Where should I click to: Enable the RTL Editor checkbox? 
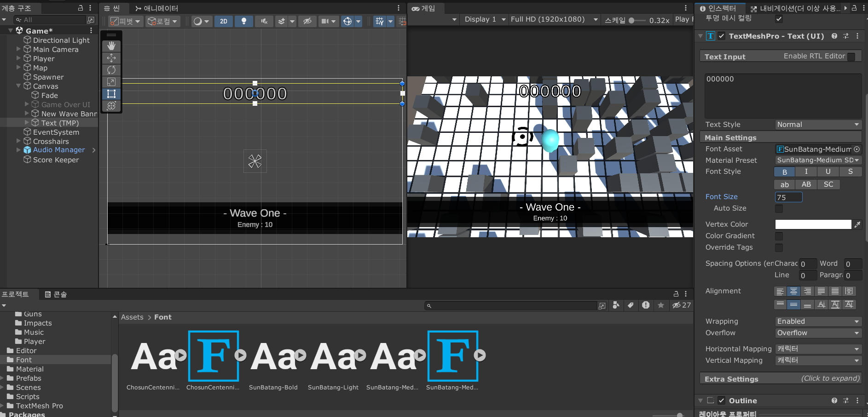(851, 57)
